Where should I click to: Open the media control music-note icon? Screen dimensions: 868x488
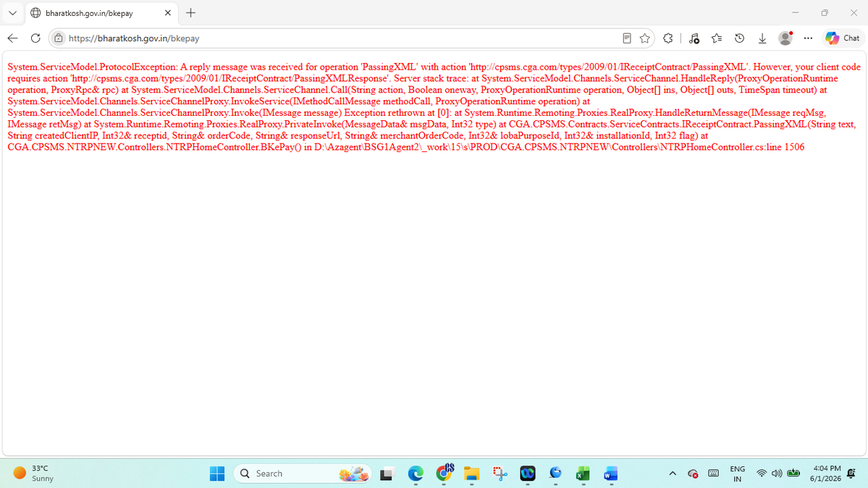[694, 38]
